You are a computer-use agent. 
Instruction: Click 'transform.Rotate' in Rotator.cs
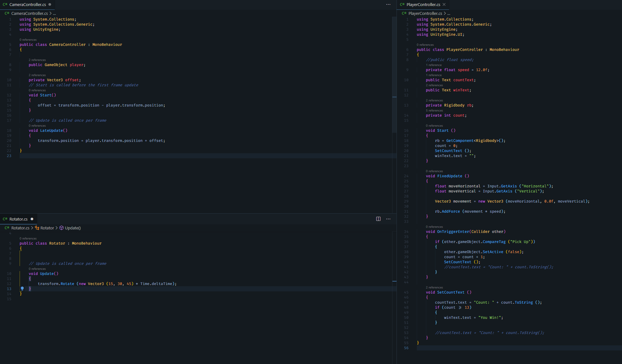coord(56,284)
